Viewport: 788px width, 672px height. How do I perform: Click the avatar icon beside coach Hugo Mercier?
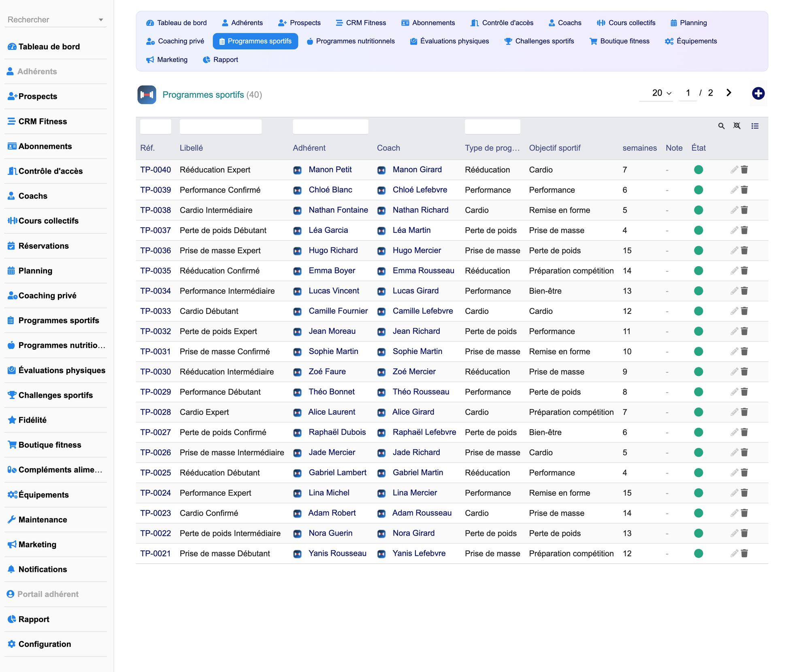click(x=381, y=251)
